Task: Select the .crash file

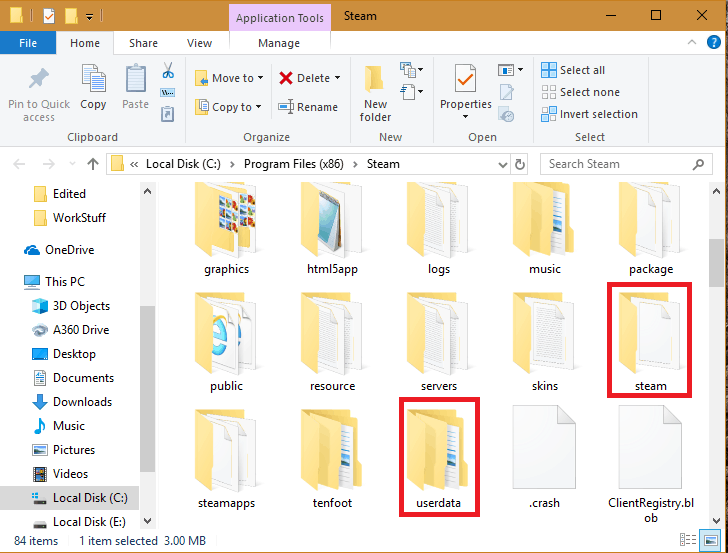Action: click(544, 457)
